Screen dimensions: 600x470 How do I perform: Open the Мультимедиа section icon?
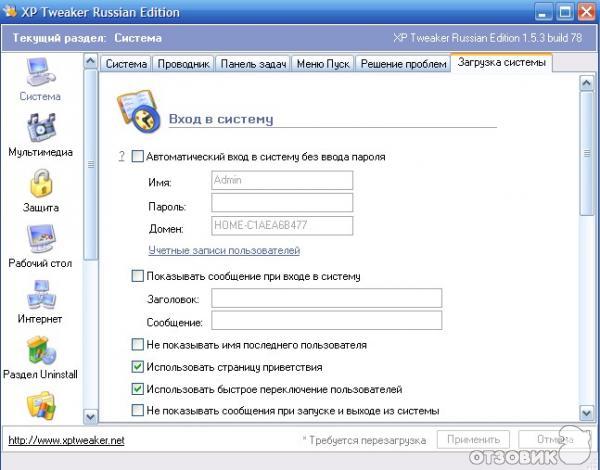pyautogui.click(x=41, y=128)
